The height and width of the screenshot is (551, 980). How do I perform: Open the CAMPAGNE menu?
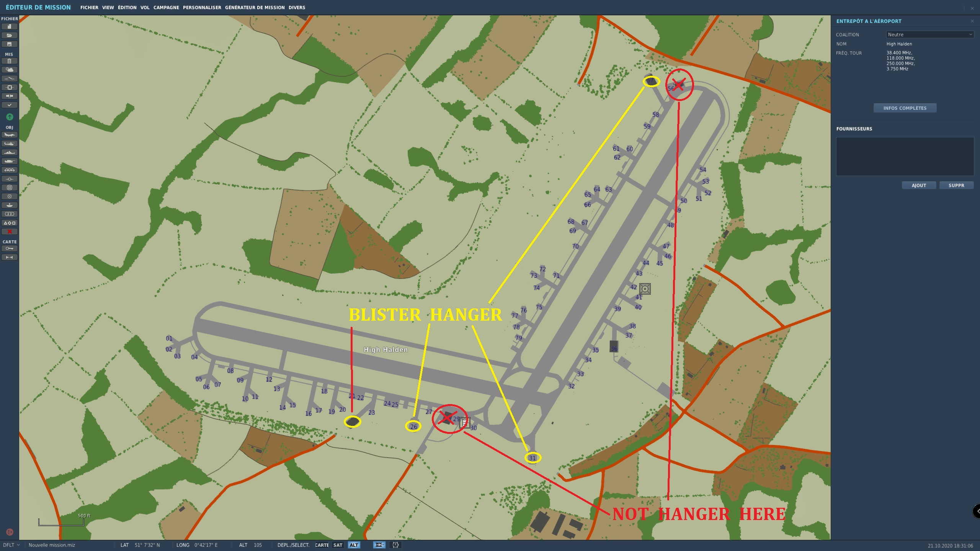point(166,7)
